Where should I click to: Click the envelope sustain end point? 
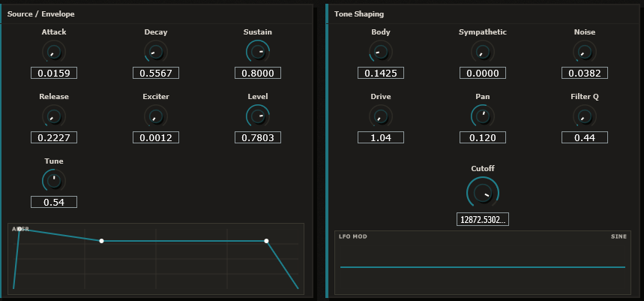click(x=266, y=241)
